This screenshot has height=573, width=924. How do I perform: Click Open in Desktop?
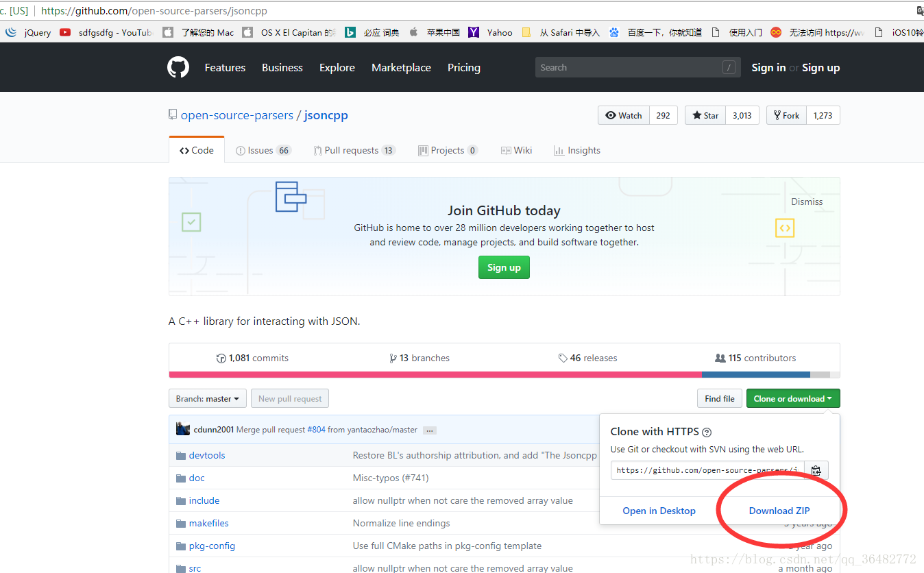659,511
